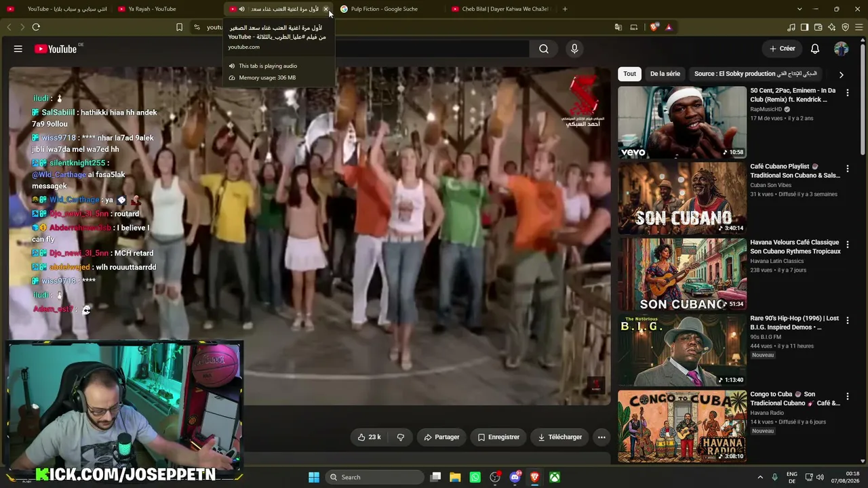
Task: Select the Source : El Sobky production chip
Action: 755,74
